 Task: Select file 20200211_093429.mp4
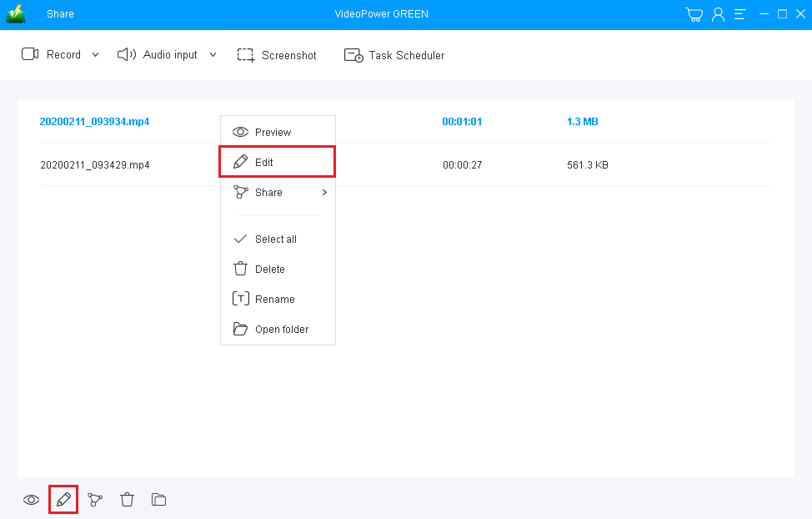pyautogui.click(x=95, y=165)
